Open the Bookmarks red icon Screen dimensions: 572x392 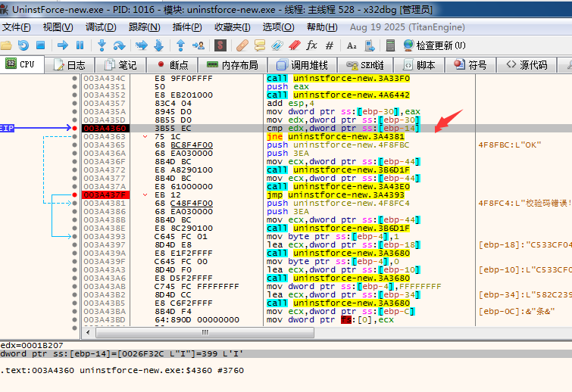(x=295, y=45)
